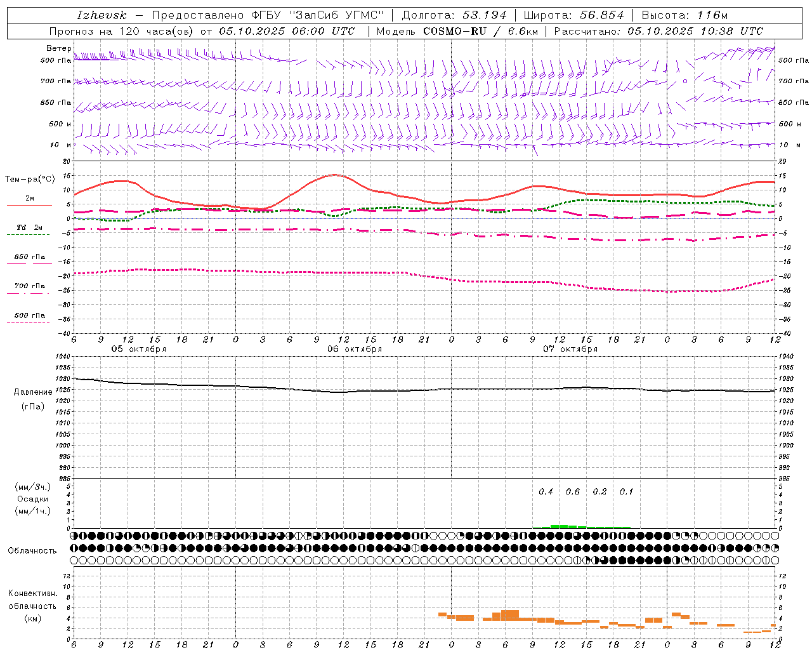812x650 pixels.
Task: Click the '06 октября' date label
Action: click(x=355, y=349)
